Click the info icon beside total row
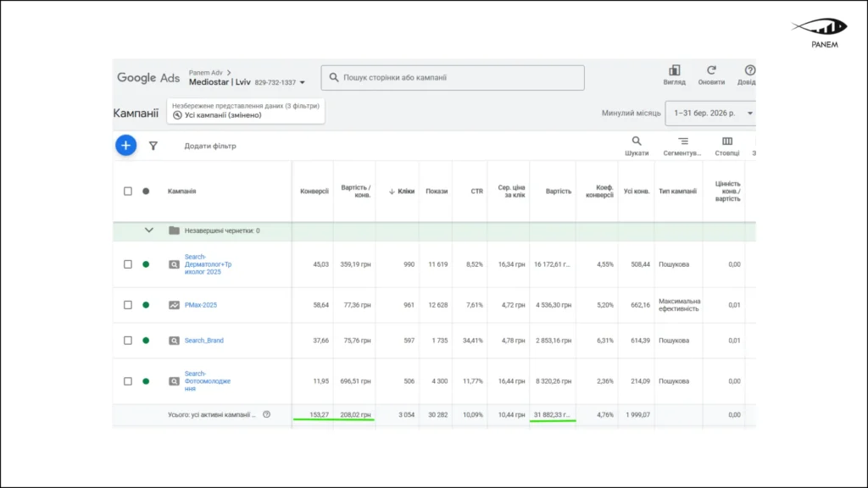868x488 pixels. click(x=267, y=414)
